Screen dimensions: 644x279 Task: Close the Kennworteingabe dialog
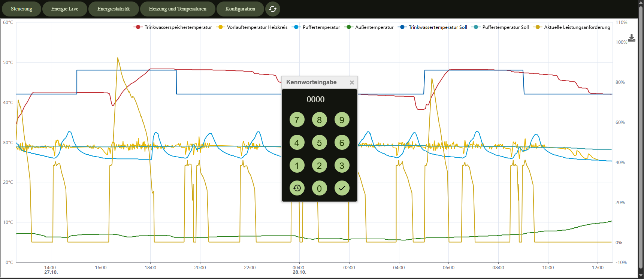point(352,82)
